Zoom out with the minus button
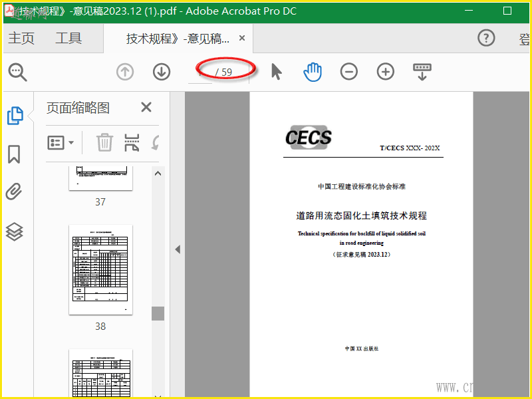Screen dimensions: 532x399 348,72
